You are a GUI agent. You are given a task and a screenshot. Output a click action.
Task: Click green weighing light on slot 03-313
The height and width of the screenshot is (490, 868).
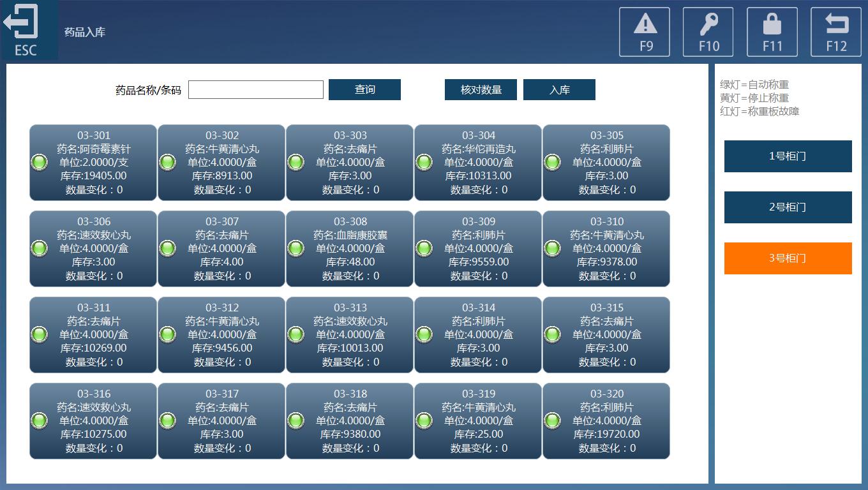(296, 334)
